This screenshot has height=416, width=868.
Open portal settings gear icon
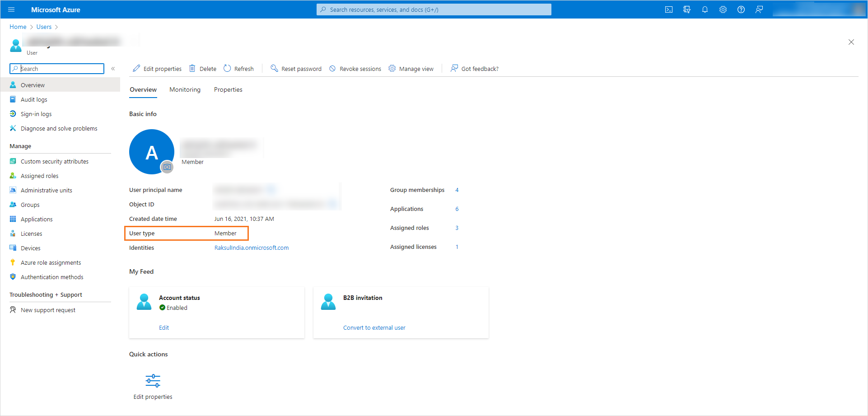point(723,9)
